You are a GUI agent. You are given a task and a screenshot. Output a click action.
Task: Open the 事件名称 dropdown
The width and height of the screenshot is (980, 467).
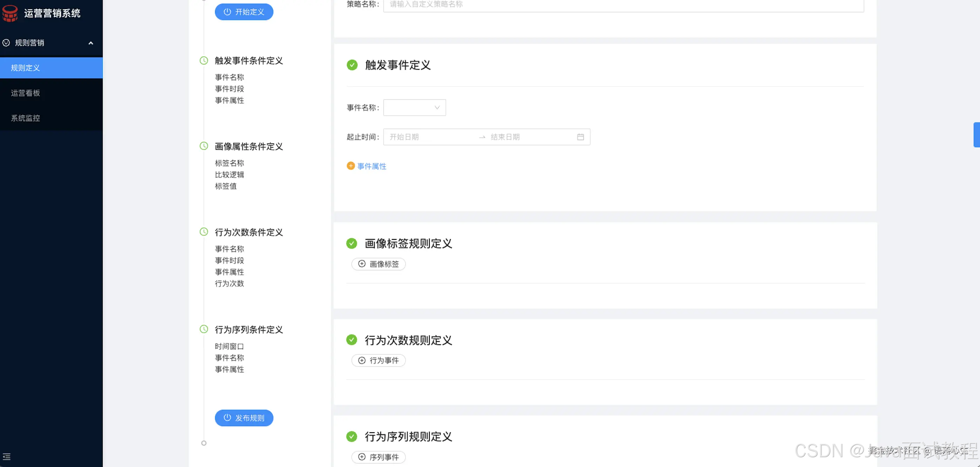(414, 108)
